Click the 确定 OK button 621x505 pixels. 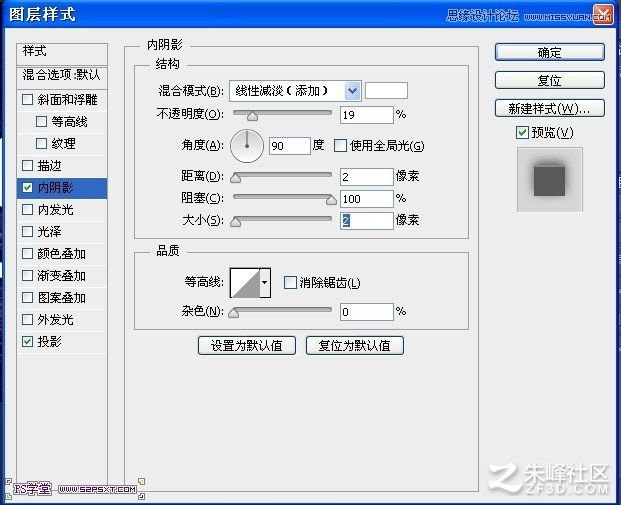click(x=550, y=52)
